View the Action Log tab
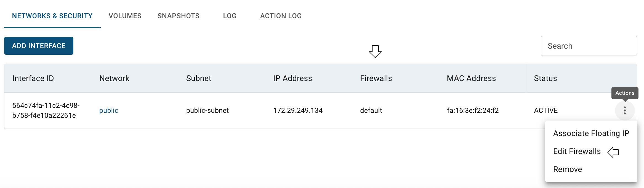Image resolution: width=644 pixels, height=188 pixels. pos(281,16)
